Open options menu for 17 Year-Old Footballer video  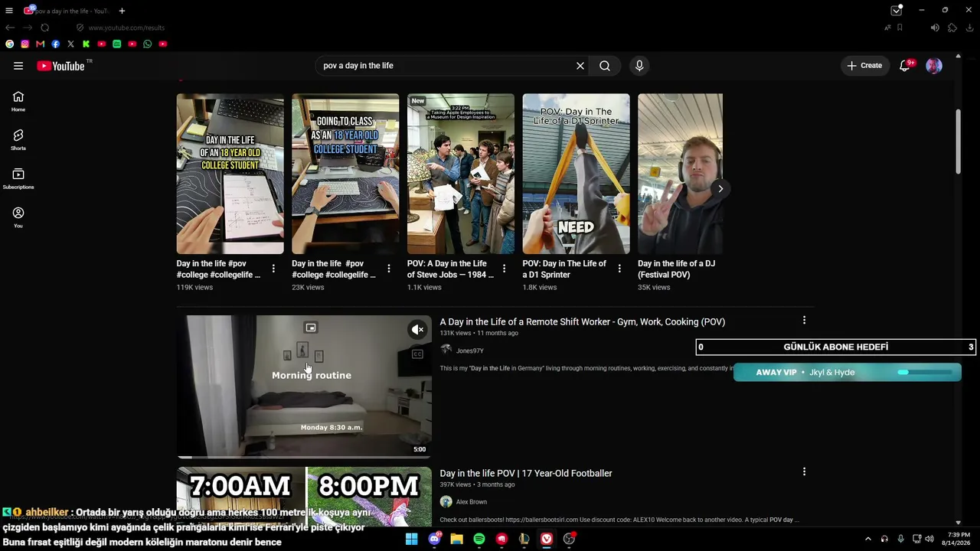pyautogui.click(x=804, y=471)
